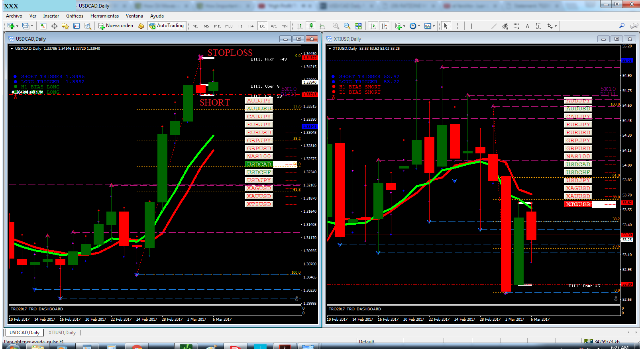This screenshot has height=349, width=644.
Task: Open the Data Window crosshair-circle icon
Action: click(x=54, y=26)
